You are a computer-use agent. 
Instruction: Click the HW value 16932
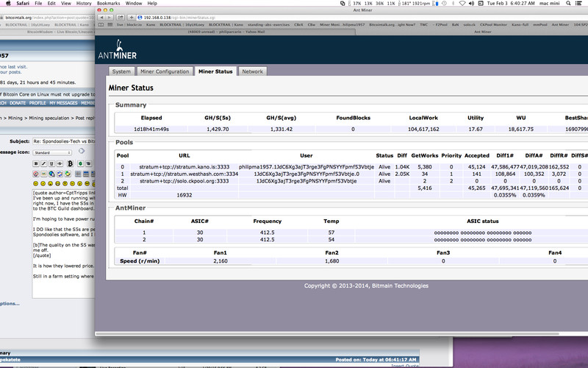coord(184,195)
